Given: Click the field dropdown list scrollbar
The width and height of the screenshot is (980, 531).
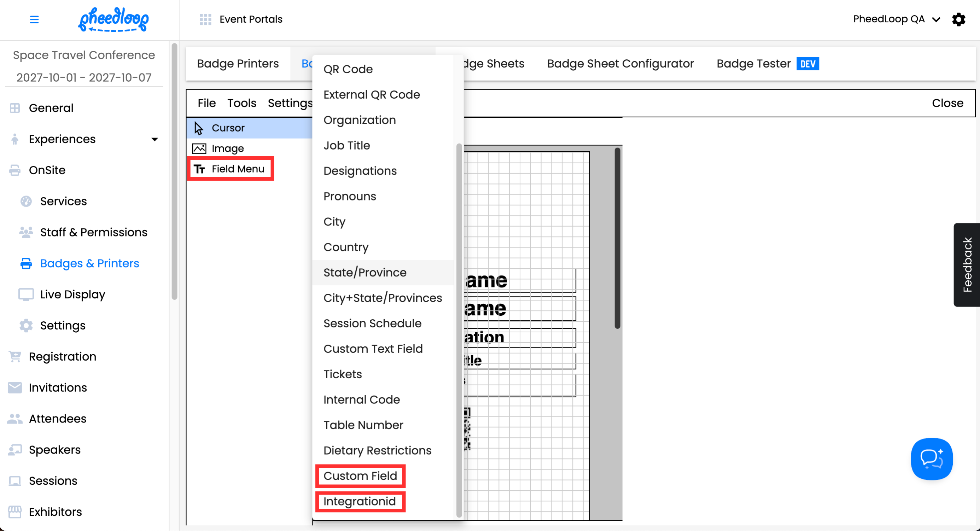Looking at the screenshot, I should pyautogui.click(x=459, y=329).
